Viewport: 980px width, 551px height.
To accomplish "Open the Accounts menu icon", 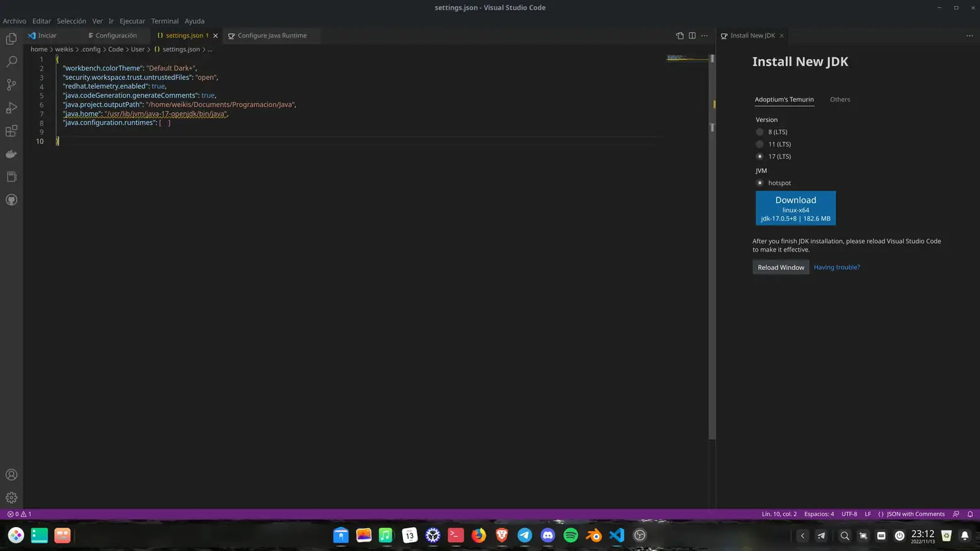I will (x=11, y=475).
